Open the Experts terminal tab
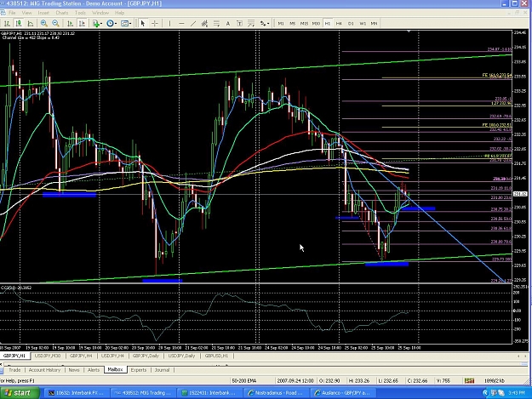Image resolution: width=532 pixels, height=399 pixels. point(139,370)
